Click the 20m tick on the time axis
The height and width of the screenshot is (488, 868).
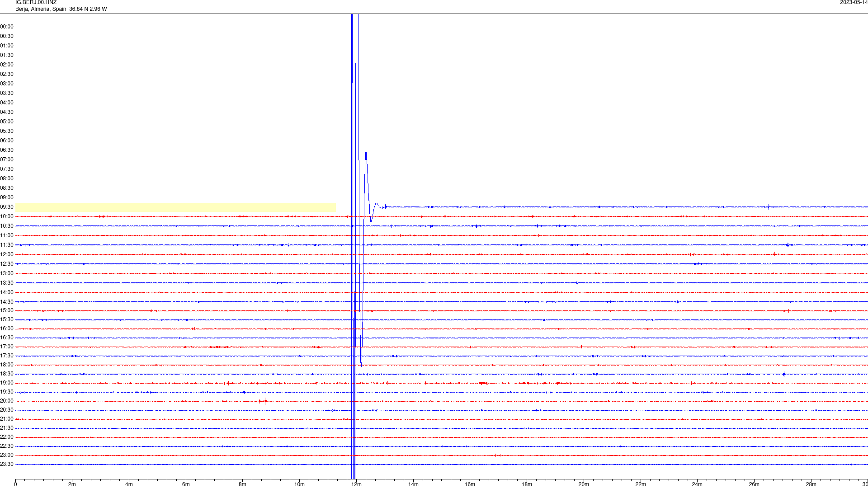(x=584, y=484)
